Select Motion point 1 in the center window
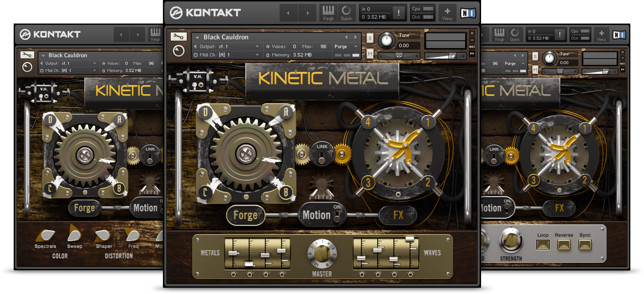This screenshot has width=644, height=294. pyautogui.click(x=428, y=122)
